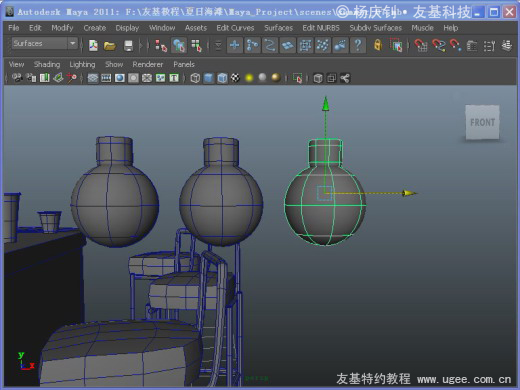This screenshot has height=390, width=520.
Task: Click the manipulator center square handle
Action: click(x=324, y=193)
